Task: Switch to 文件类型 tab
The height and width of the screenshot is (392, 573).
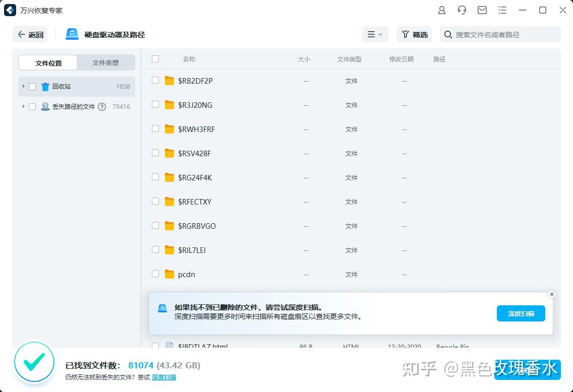Action: pyautogui.click(x=105, y=63)
